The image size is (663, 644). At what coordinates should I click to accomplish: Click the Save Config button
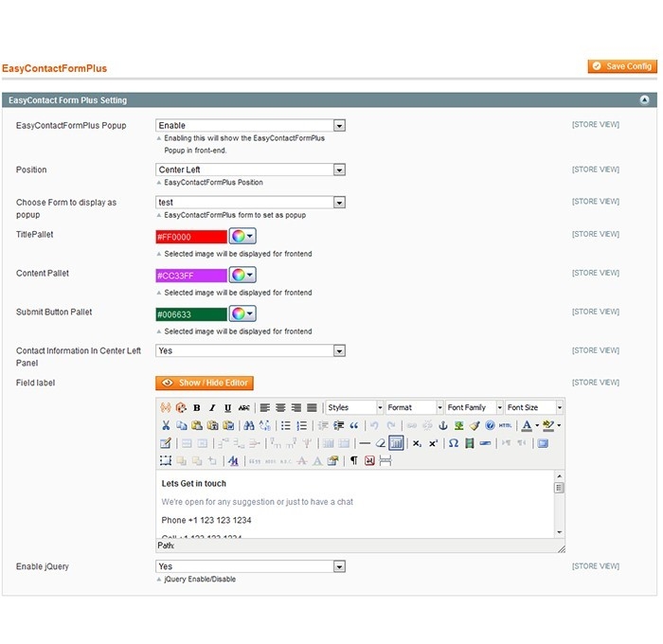point(622,66)
